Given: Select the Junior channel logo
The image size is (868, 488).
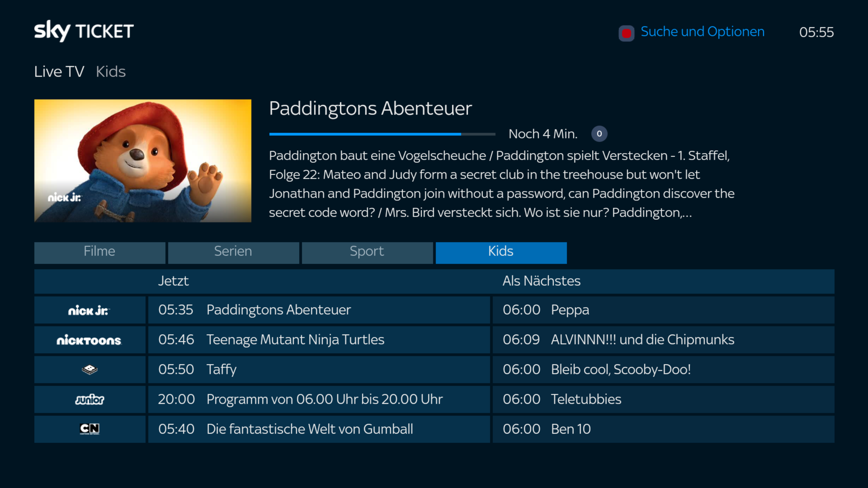Looking at the screenshot, I should click(90, 399).
